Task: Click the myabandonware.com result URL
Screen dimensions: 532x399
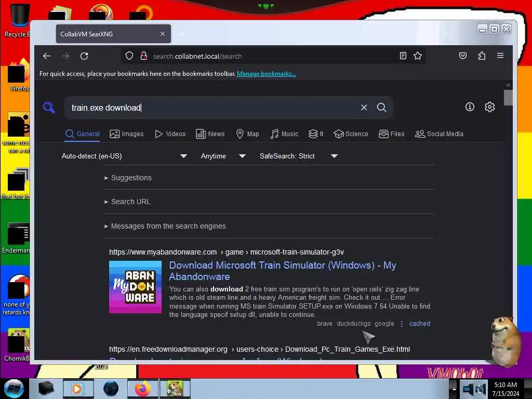Action: coord(227,252)
